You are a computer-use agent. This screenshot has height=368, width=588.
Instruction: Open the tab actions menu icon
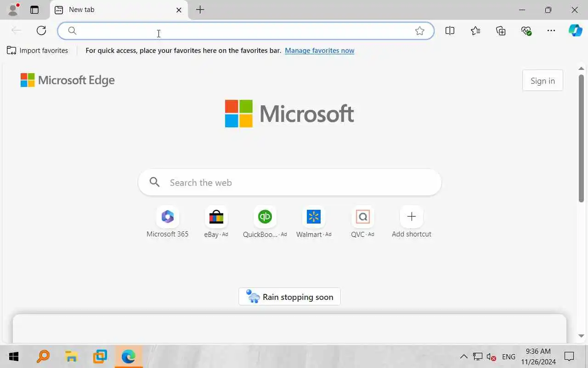click(34, 10)
